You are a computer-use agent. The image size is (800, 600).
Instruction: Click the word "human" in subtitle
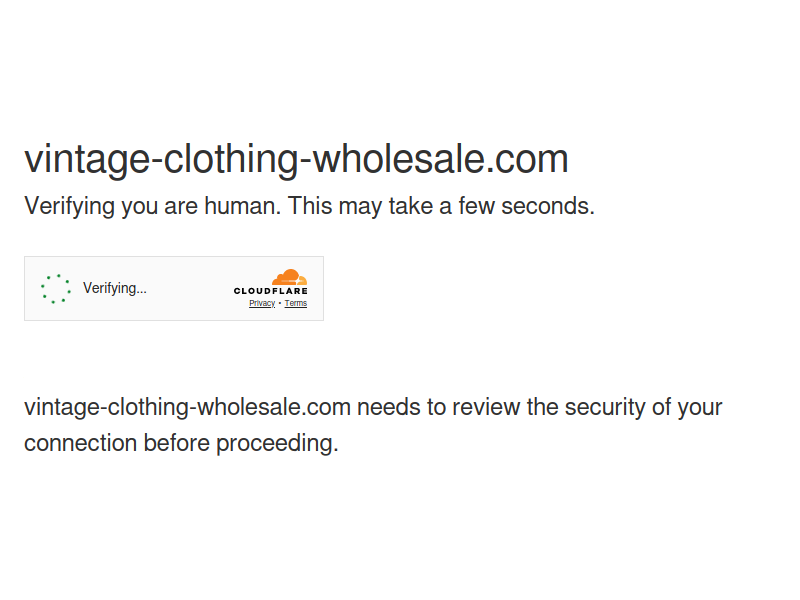coord(243,206)
